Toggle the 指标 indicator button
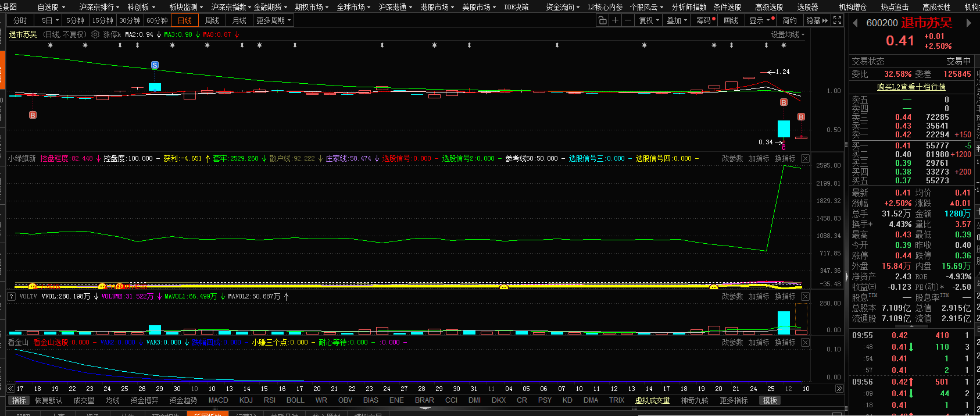 pyautogui.click(x=19, y=400)
